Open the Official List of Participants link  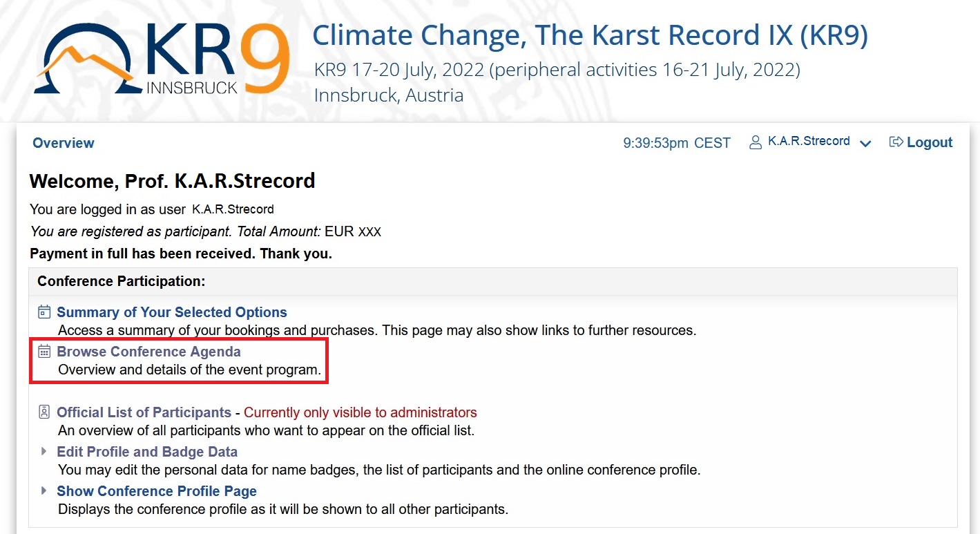[144, 412]
